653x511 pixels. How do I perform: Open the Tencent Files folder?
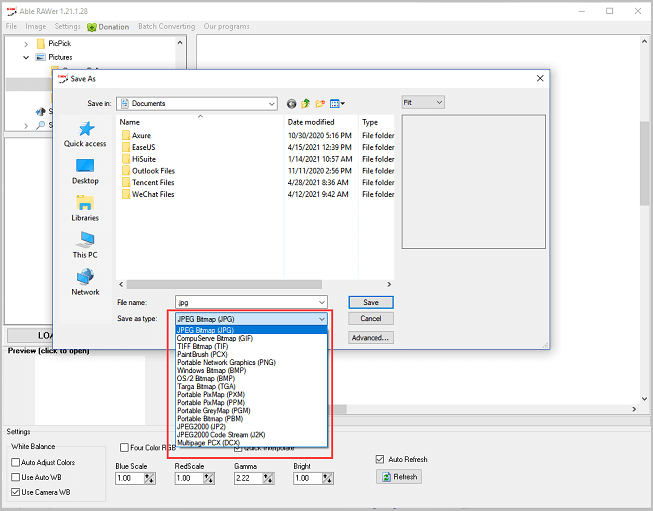coord(152,183)
